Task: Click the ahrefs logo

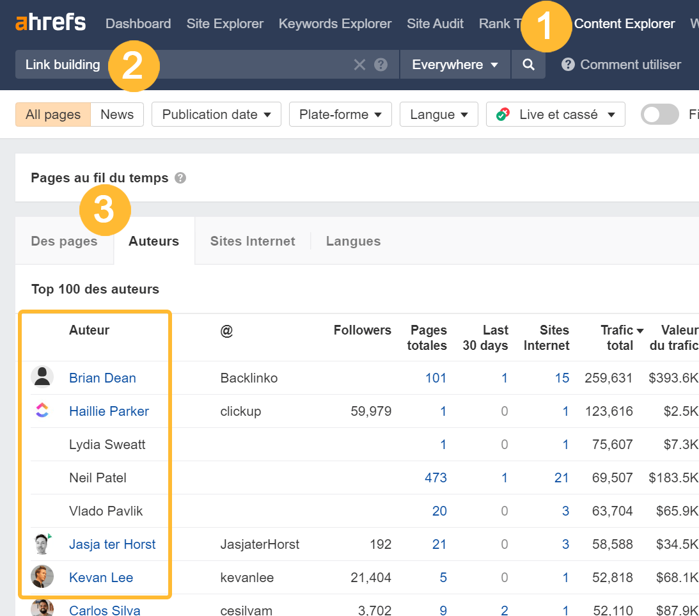Action: 51,22
